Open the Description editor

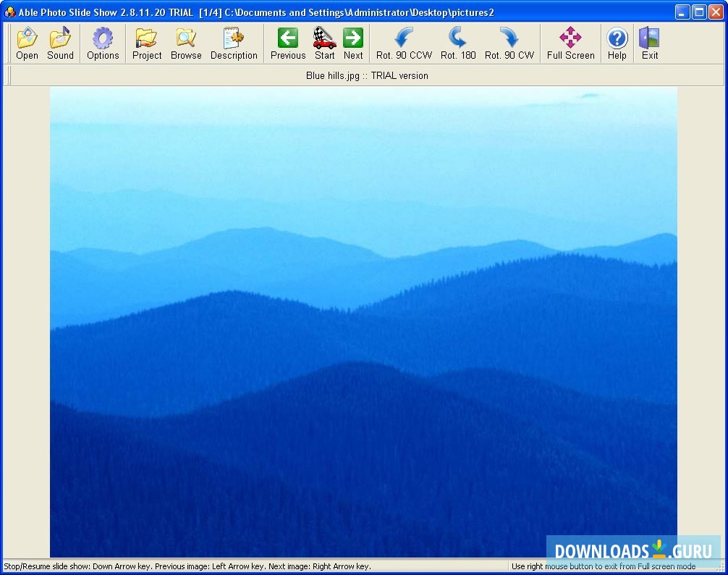[x=234, y=42]
